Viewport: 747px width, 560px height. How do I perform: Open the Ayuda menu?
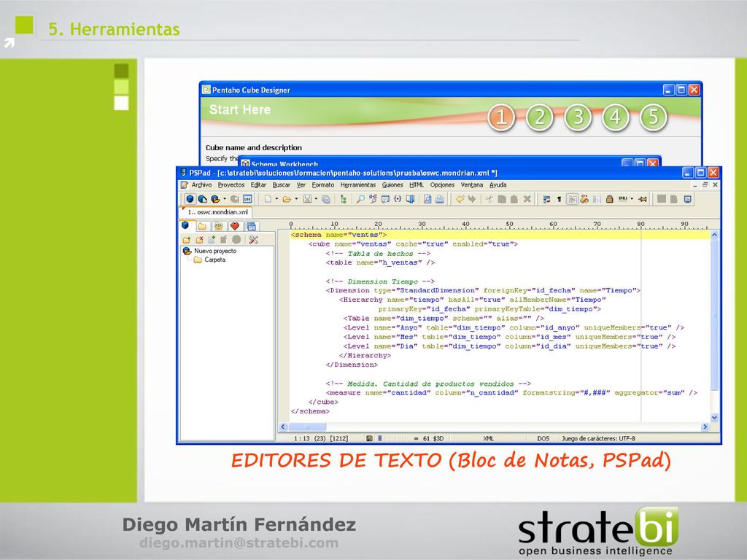(498, 184)
